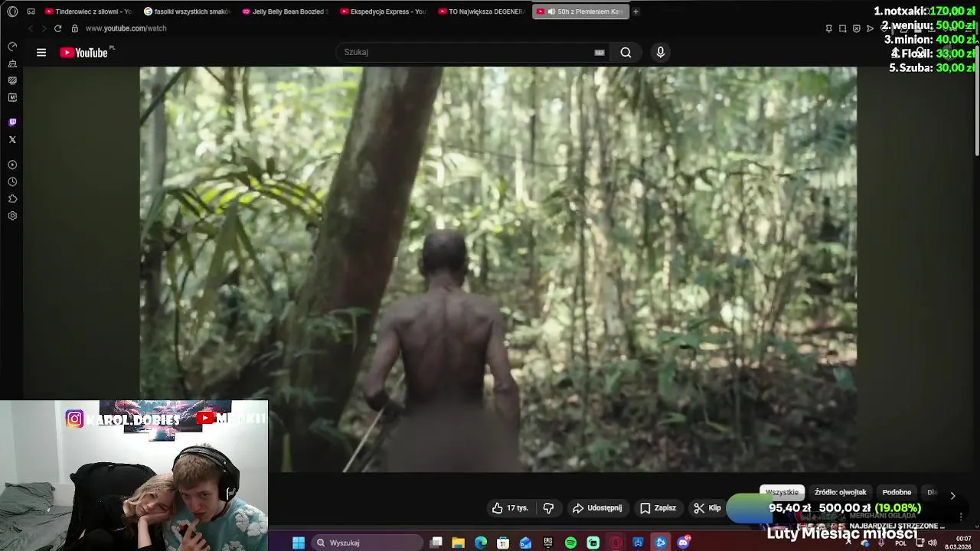The height and width of the screenshot is (551, 980).
Task: Open the sidebar settings gear
Action: point(12,216)
